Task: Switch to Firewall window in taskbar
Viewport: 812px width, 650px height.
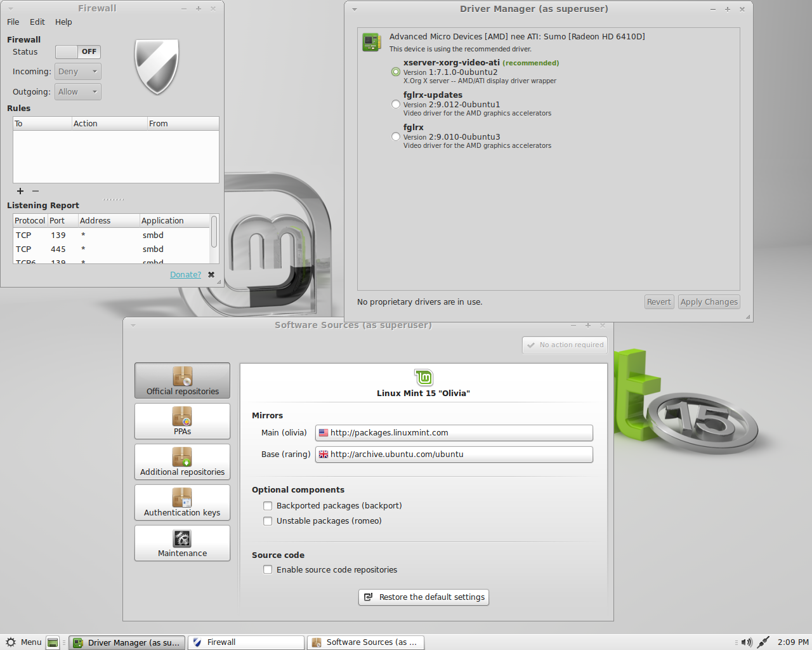Action: (x=246, y=642)
